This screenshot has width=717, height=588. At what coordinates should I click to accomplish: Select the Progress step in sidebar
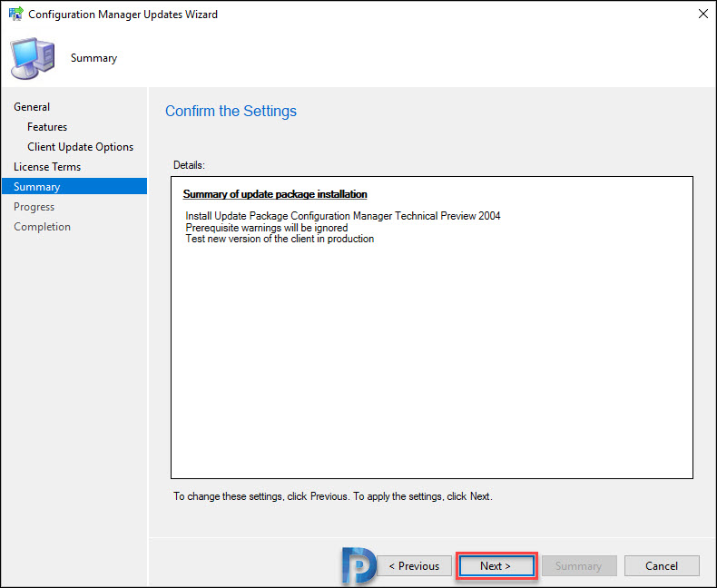pyautogui.click(x=34, y=207)
